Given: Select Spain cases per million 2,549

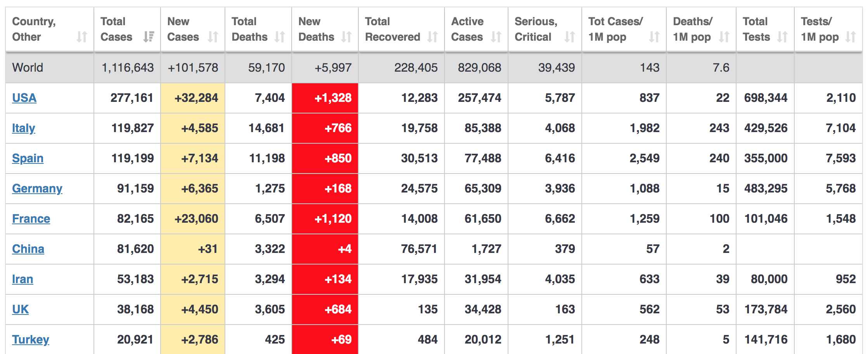Looking at the screenshot, I should point(645,158).
